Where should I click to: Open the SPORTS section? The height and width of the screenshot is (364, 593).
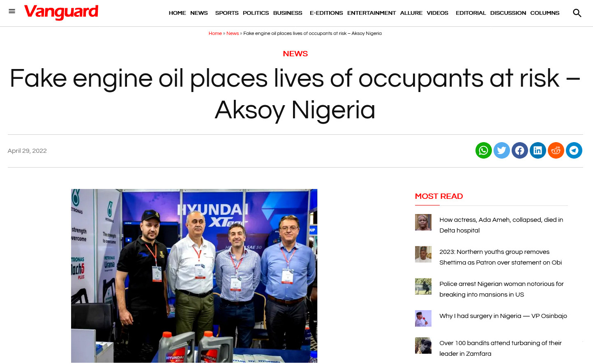click(227, 13)
